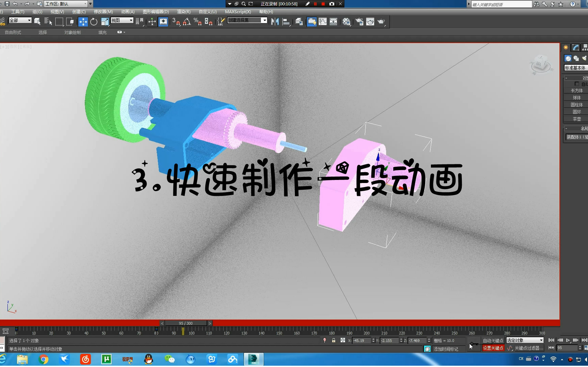Toggle the Window/Crossing selection tool
Screen dimensions: 588x367
(x=70, y=22)
